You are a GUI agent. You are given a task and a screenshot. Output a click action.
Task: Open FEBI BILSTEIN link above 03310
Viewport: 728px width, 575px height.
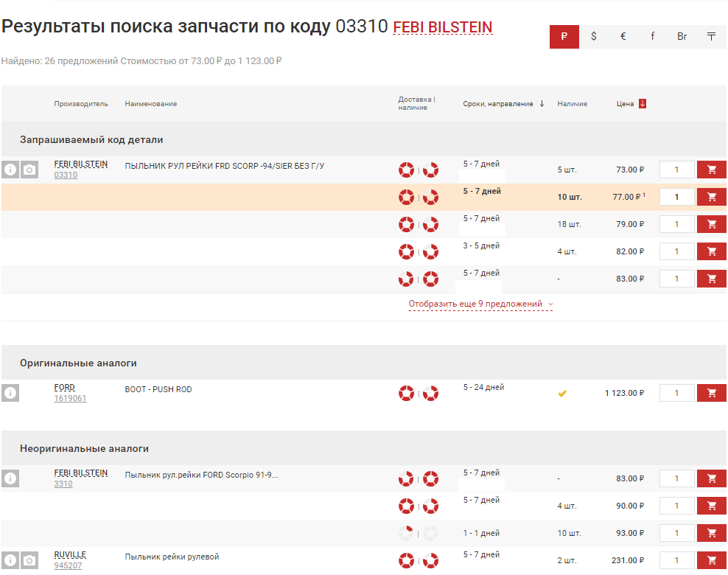[x=81, y=164]
